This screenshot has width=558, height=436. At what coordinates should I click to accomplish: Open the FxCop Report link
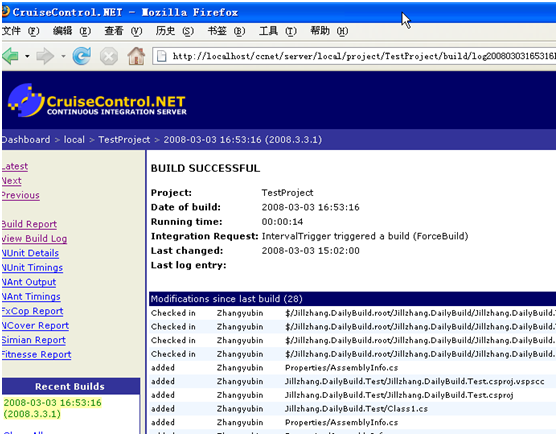[x=32, y=311]
